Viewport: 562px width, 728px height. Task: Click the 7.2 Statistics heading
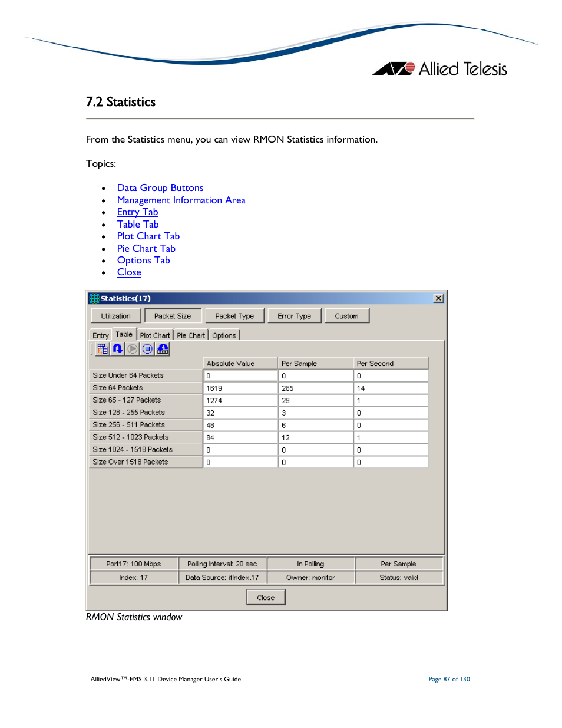(x=121, y=102)
